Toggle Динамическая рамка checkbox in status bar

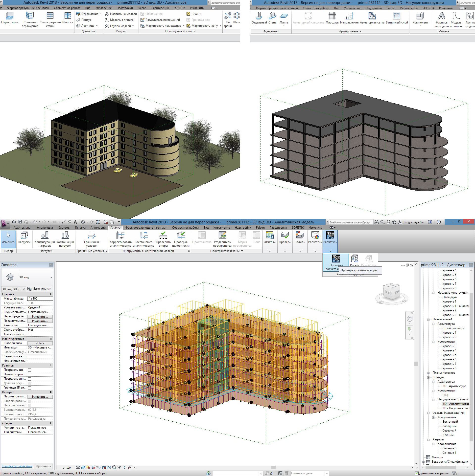click(417, 473)
